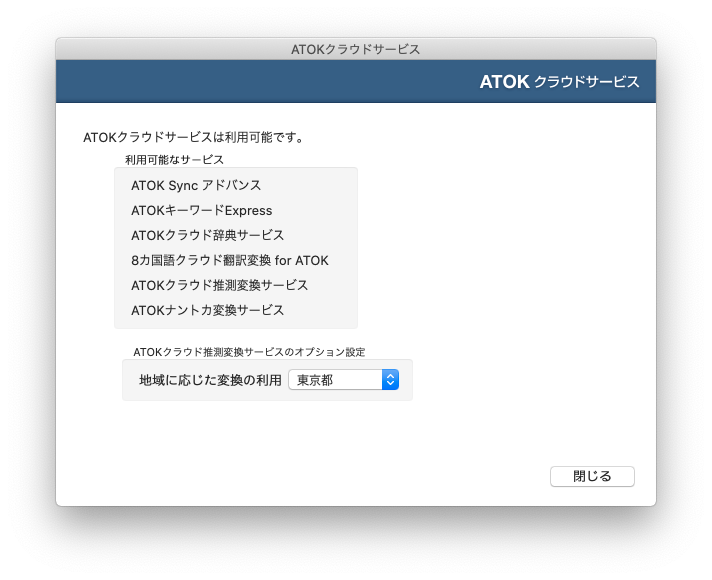
Task: Click the ATOKナントカ変換サービス entry
Action: (208, 310)
